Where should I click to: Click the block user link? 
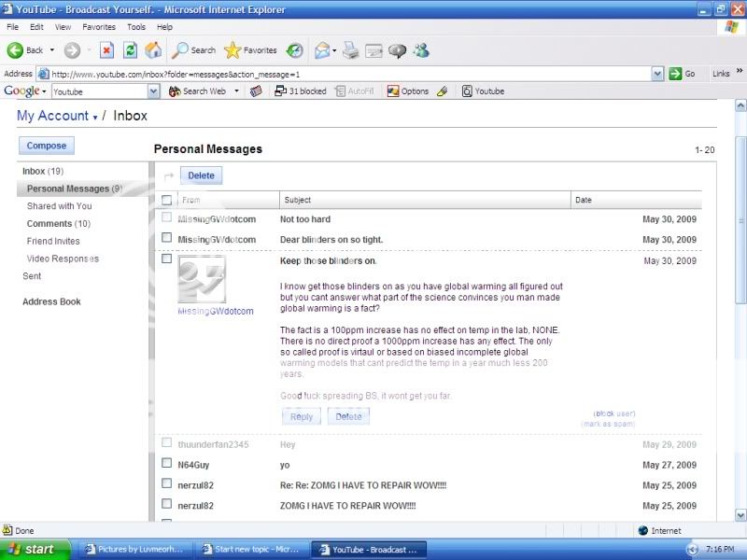click(614, 413)
